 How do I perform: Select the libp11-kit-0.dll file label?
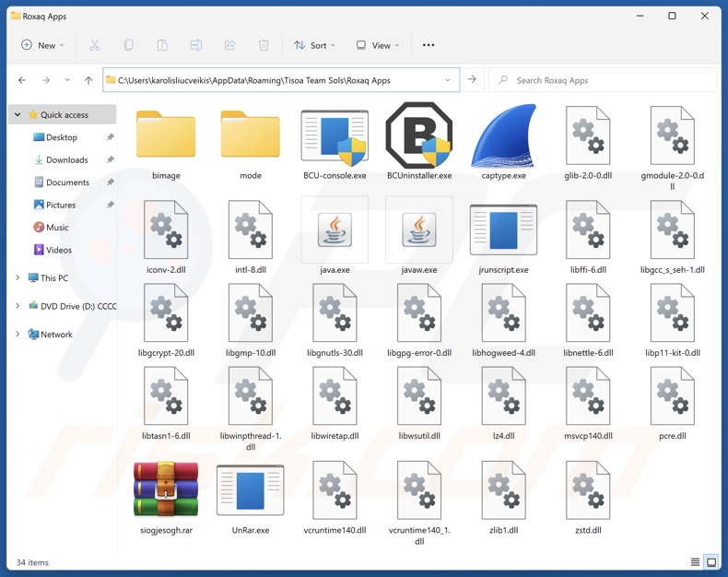click(x=673, y=353)
